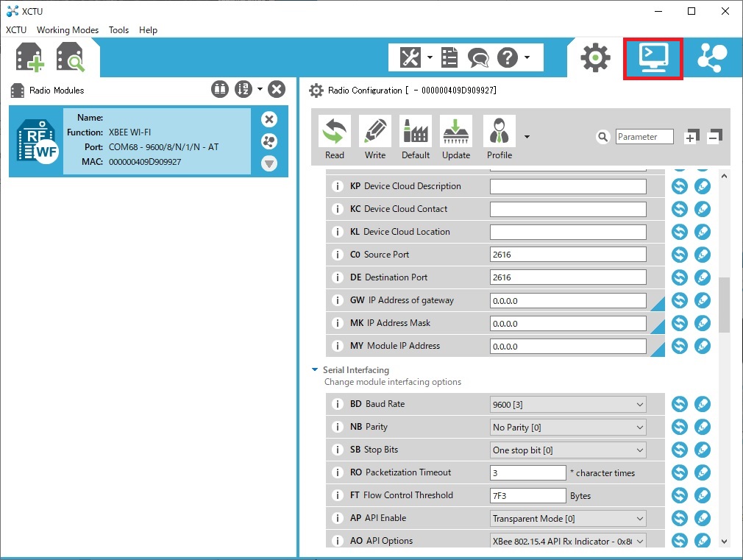
Task: Open the NB Parity dropdown
Action: 568,427
